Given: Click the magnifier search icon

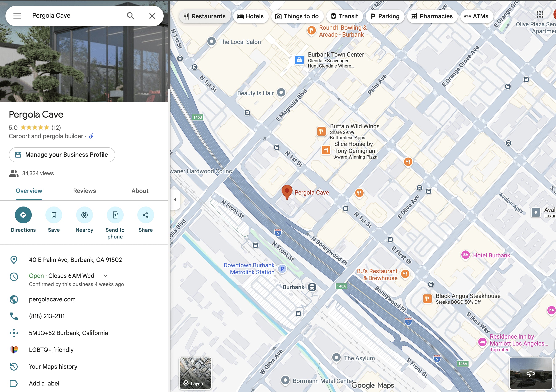Looking at the screenshot, I should [131, 16].
